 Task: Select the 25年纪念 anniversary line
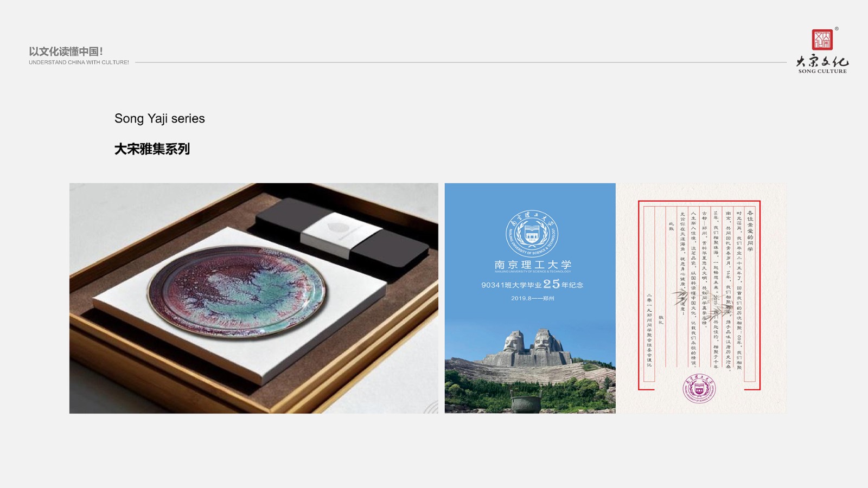coord(532,284)
